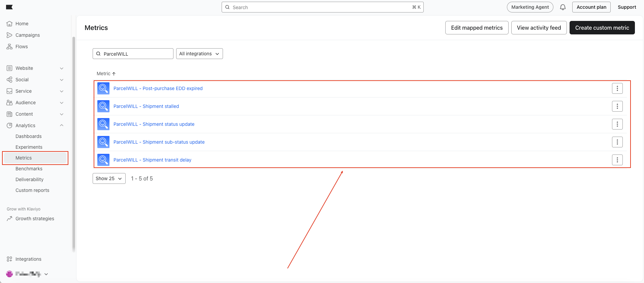Open the All integrations dropdown

199,54
